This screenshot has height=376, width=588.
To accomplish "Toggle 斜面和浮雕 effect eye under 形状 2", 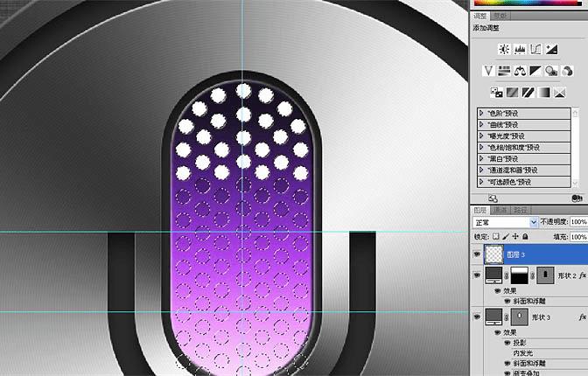I will click(x=507, y=301).
